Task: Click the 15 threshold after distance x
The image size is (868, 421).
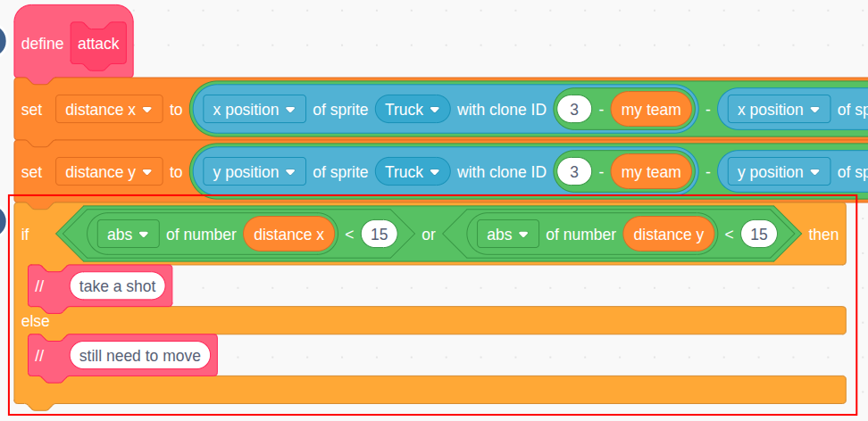Action: tap(380, 235)
